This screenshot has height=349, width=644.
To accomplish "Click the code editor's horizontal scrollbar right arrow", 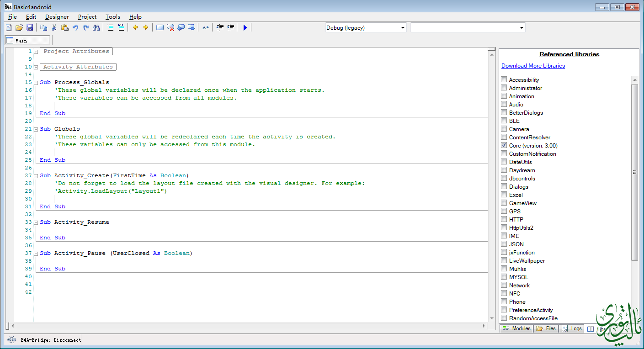I will (x=484, y=326).
